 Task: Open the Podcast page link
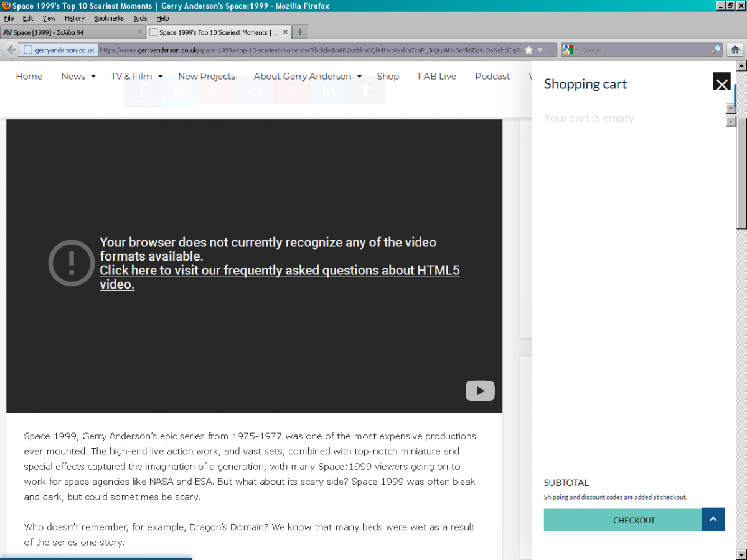492,77
